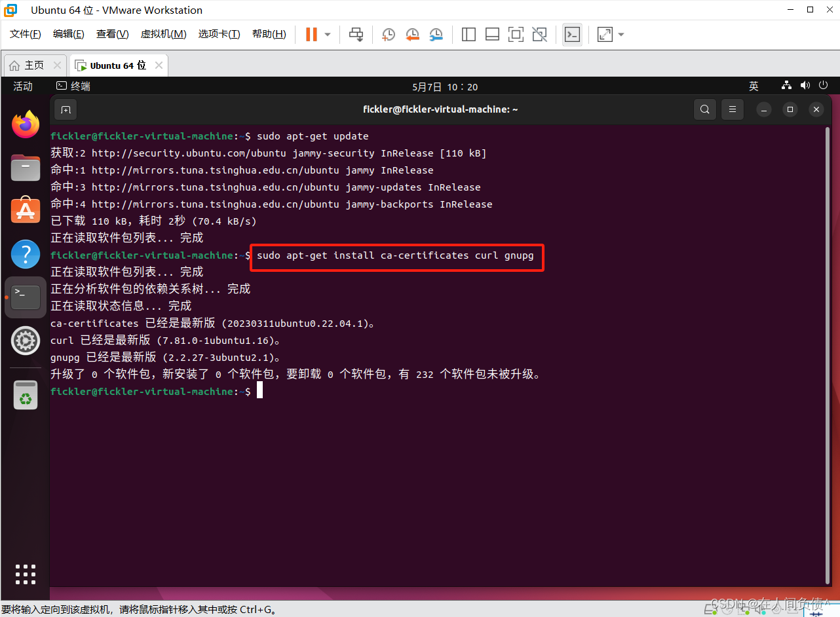The width and height of the screenshot is (840, 617).
Task: Open the 选项卡(T) menu
Action: point(220,34)
